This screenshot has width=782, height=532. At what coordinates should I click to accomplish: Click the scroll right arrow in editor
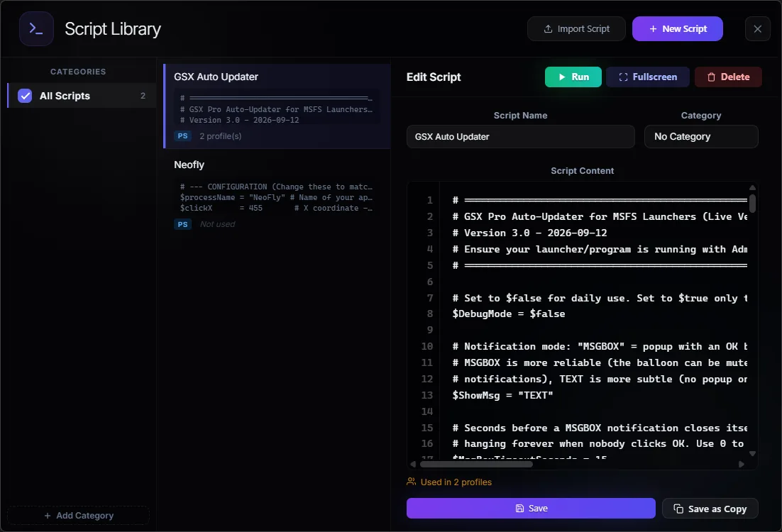coord(742,464)
